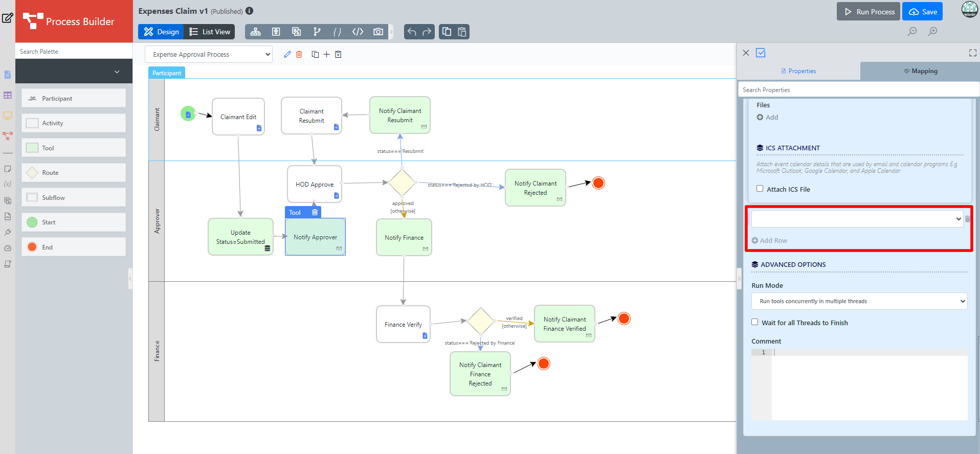Viewport: 980px width, 454px height.
Task: Delete process using red trash icon
Action: point(299,54)
